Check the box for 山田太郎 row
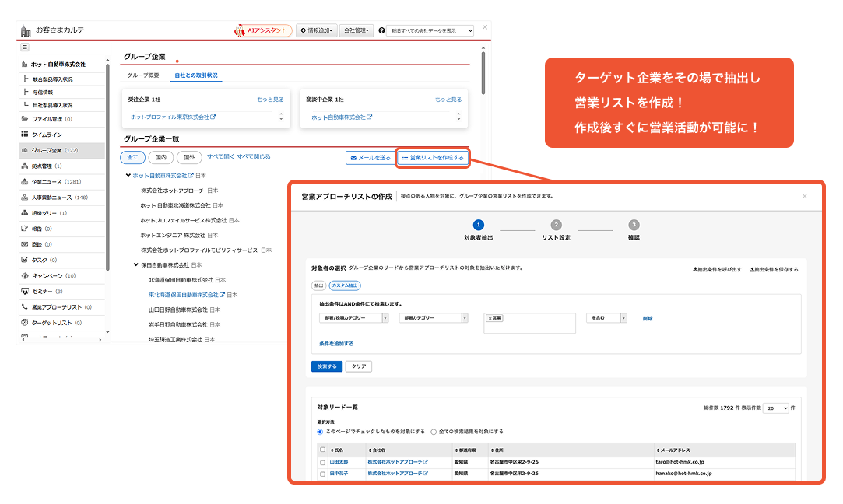This screenshot has height=504, width=843. (x=323, y=462)
